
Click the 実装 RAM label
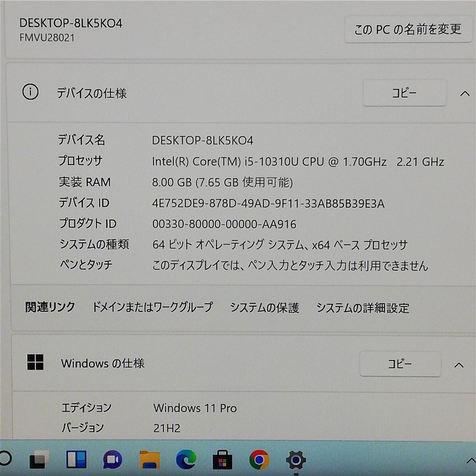(85, 182)
